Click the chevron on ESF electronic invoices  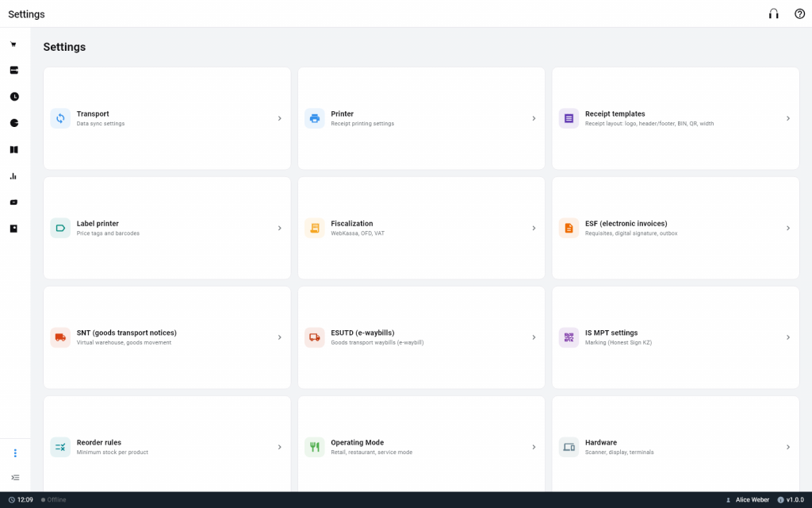[788, 228]
